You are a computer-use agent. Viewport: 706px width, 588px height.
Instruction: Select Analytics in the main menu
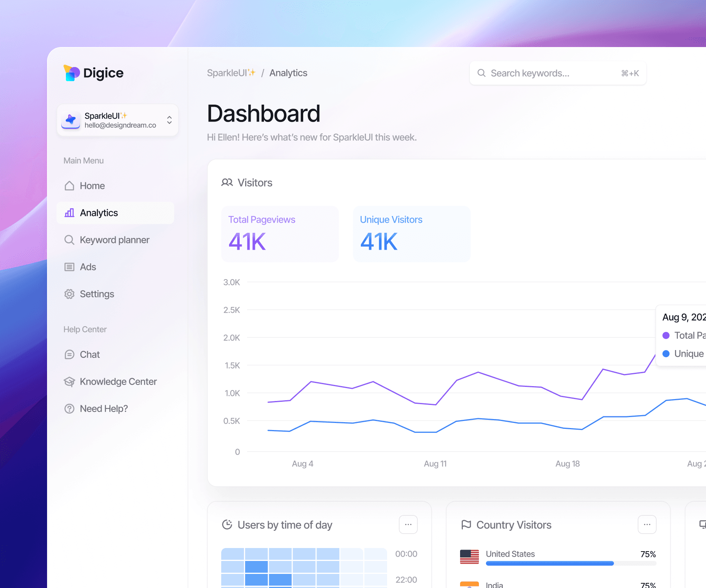pyautogui.click(x=115, y=213)
